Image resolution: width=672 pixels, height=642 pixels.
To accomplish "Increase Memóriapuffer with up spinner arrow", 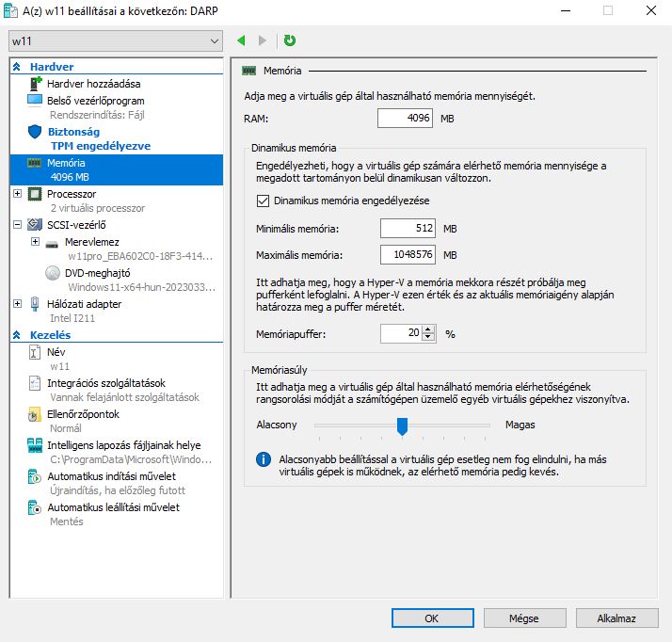I will (x=430, y=329).
